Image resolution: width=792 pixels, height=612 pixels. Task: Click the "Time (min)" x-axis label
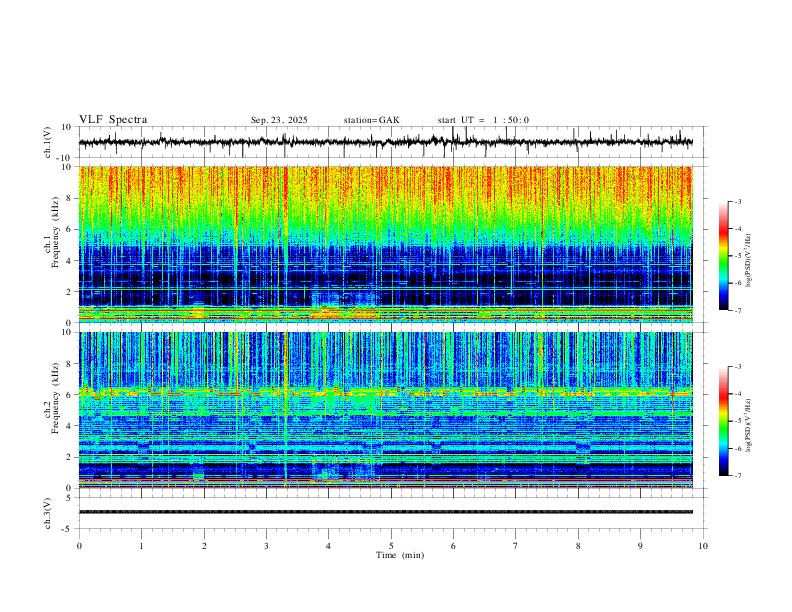400,555
